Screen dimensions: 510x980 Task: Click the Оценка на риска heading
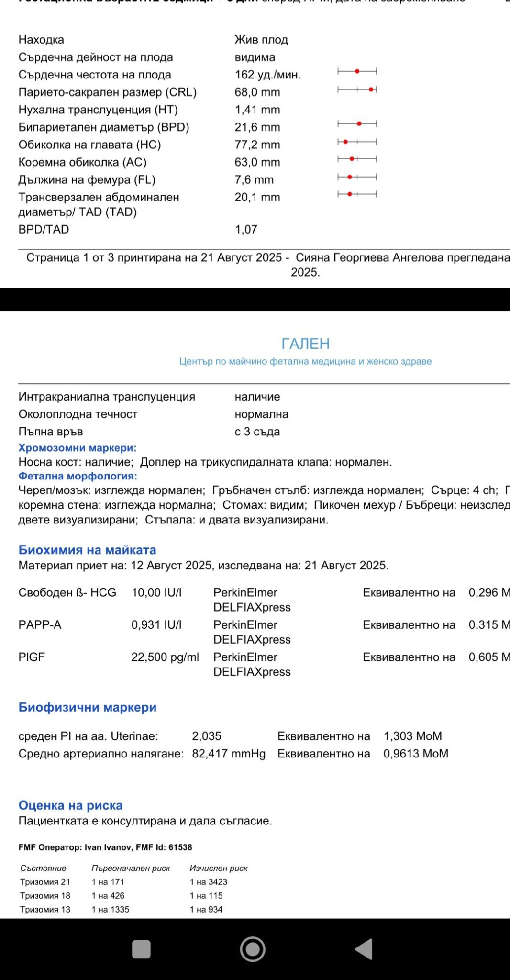point(70,805)
